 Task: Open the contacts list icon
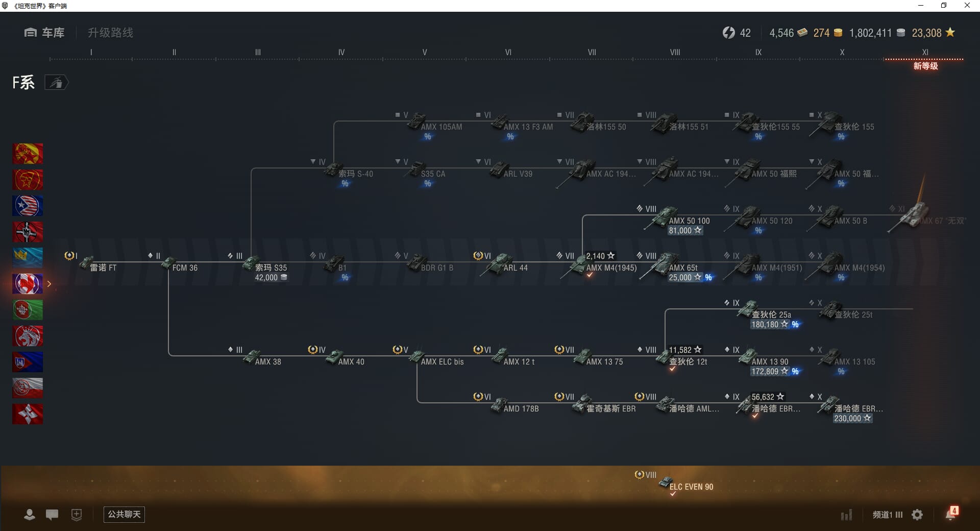[x=30, y=515]
